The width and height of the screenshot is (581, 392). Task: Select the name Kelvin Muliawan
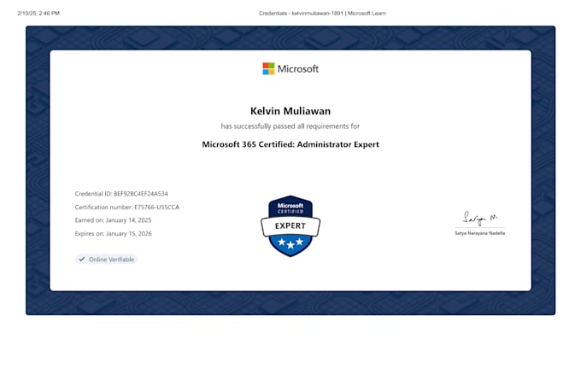pyautogui.click(x=290, y=111)
